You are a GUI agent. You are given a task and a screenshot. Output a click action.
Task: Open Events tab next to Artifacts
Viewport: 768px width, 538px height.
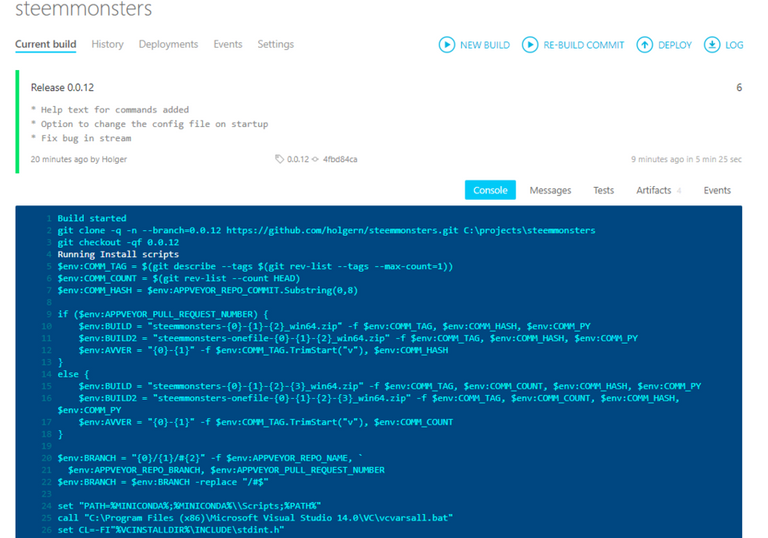(x=717, y=190)
